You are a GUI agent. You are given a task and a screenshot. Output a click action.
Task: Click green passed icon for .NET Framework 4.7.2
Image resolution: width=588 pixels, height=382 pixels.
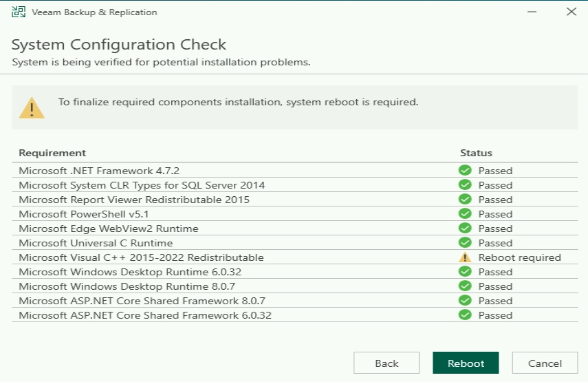coord(466,171)
